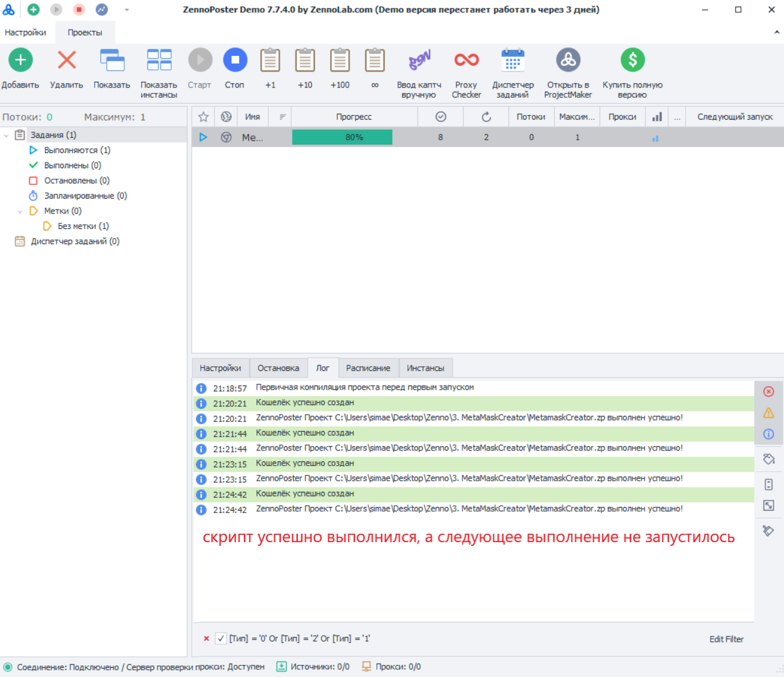Viewport: 784px width, 677px height.
Task: Open the quick access toolbar dropdown arrow
Action: tap(127, 10)
